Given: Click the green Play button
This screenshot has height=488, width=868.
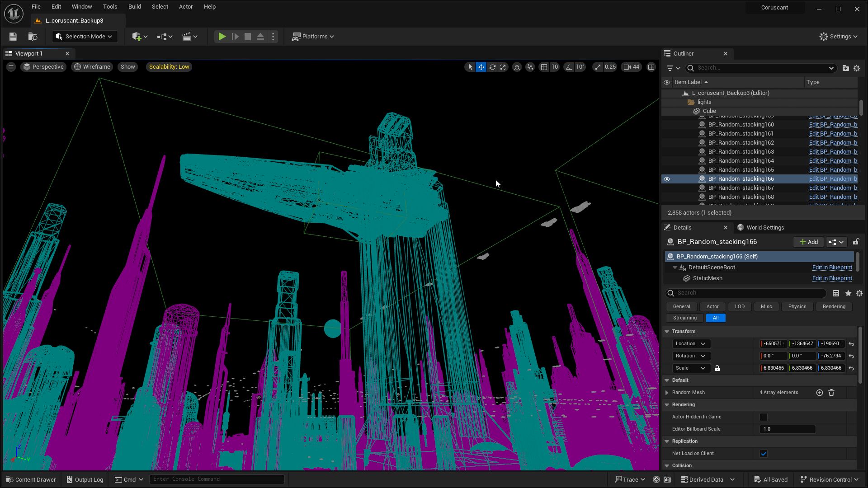Looking at the screenshot, I should tap(222, 37).
